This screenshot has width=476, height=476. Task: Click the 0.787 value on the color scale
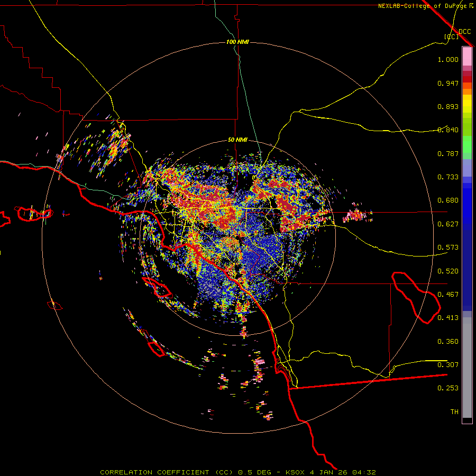pyautogui.click(x=448, y=153)
